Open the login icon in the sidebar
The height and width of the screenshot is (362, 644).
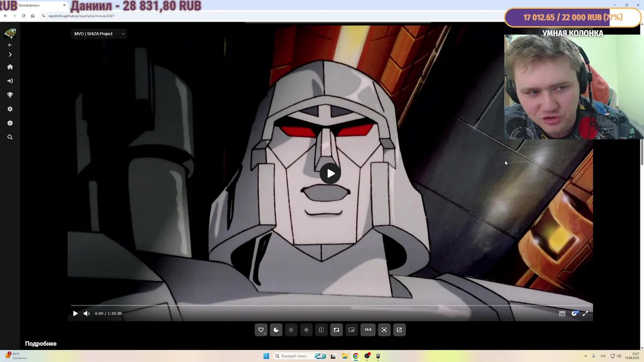[10, 81]
